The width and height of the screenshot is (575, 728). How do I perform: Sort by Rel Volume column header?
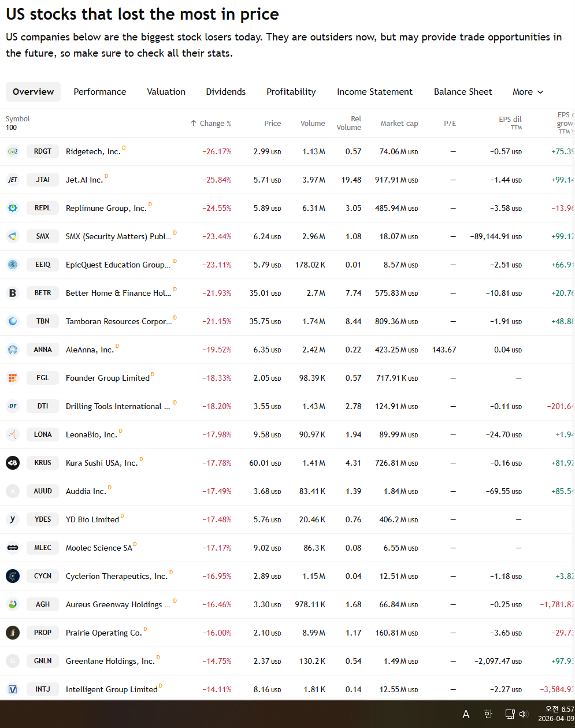pyautogui.click(x=349, y=123)
